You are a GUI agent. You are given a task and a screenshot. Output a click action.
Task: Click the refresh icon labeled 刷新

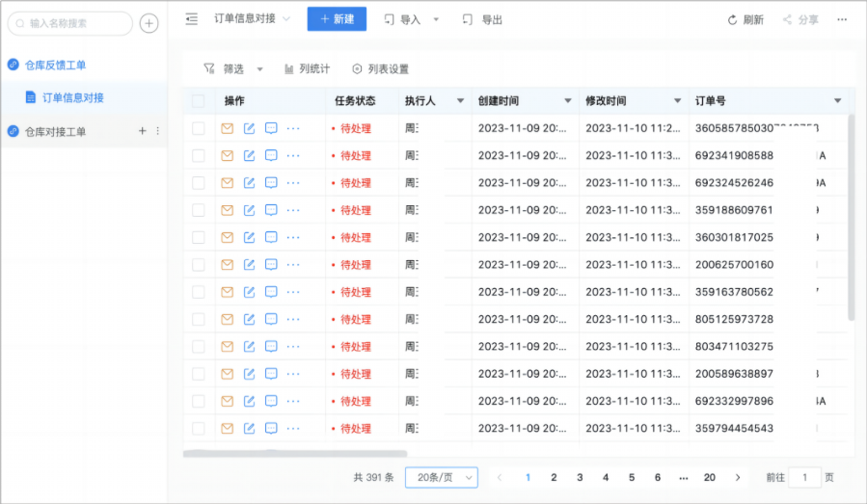pos(732,20)
